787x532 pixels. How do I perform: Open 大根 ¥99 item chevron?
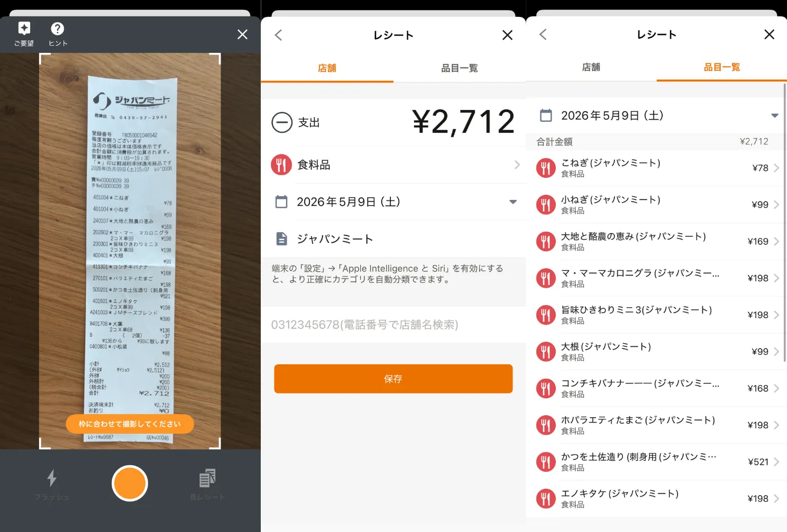click(776, 352)
